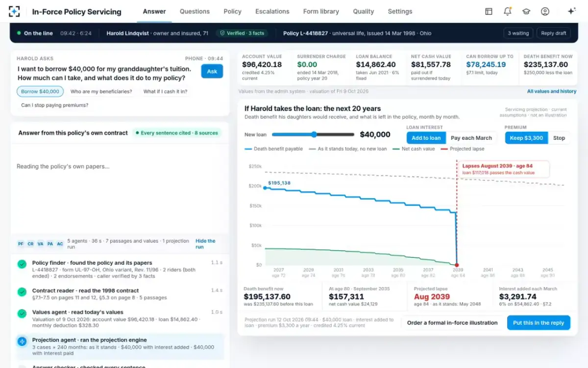
Task: Click the Projection agent blue status icon
Action: [22, 341]
